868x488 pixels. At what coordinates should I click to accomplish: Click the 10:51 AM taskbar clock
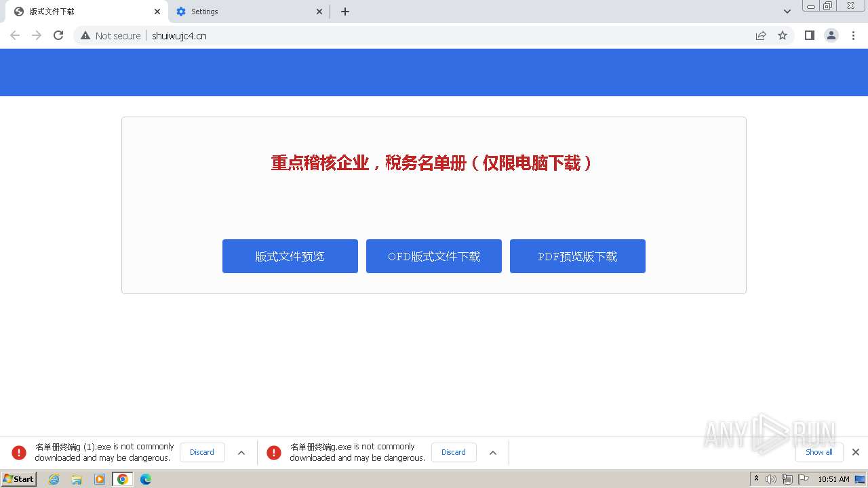(x=833, y=479)
